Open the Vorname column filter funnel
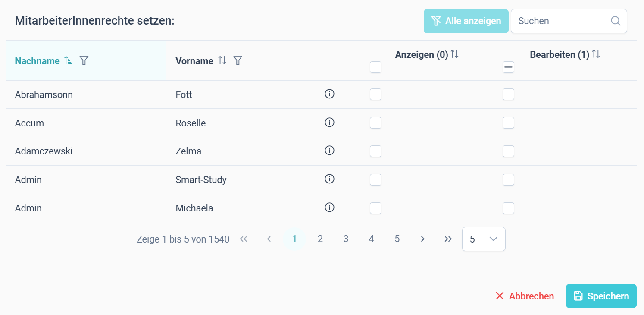 (x=238, y=60)
